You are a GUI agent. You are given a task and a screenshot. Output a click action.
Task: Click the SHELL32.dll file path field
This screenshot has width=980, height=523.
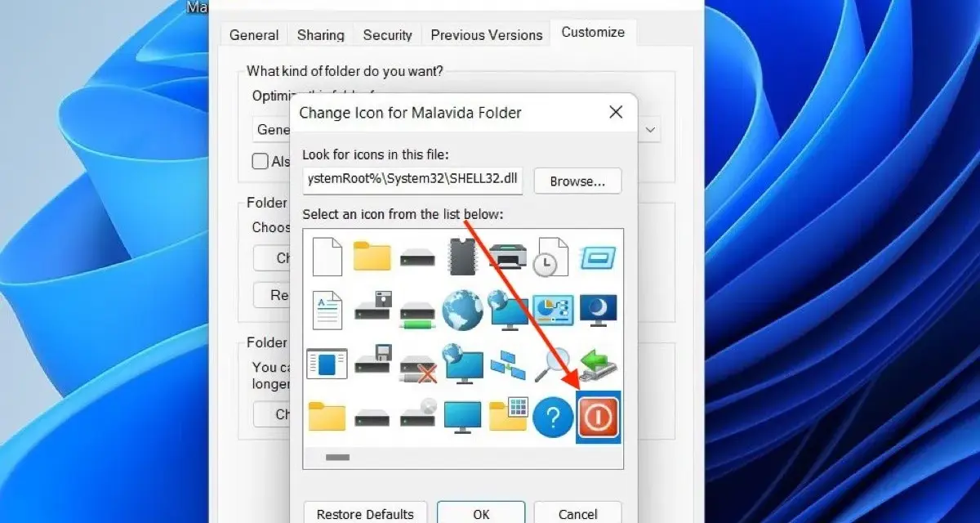(413, 181)
